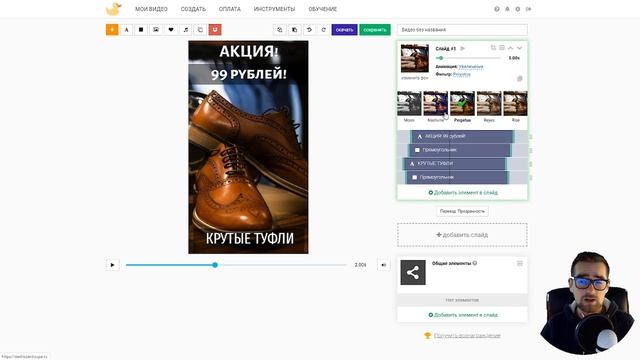Move slide #1 up with chevron
Image resolution: width=640 pixels, height=360 pixels.
click(511, 48)
